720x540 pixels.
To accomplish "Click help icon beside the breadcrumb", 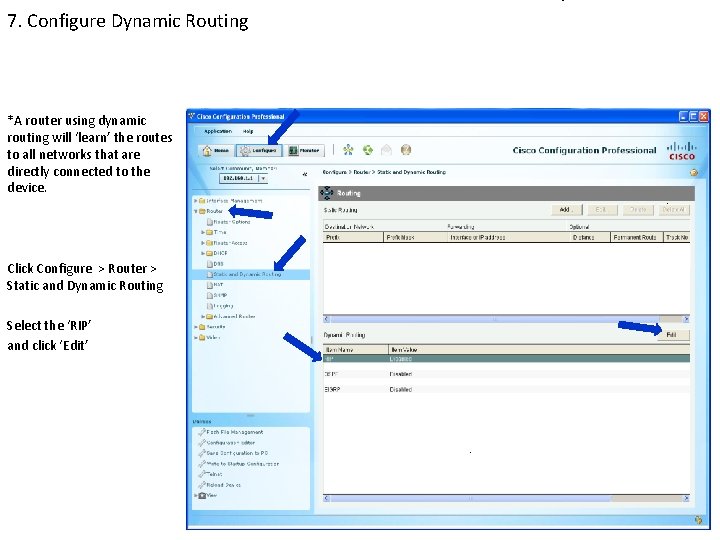I will pyautogui.click(x=694, y=173).
